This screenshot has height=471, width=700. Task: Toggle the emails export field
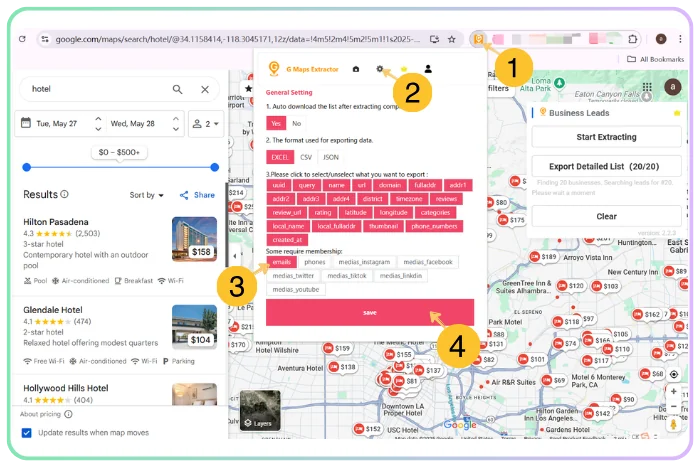(x=282, y=262)
